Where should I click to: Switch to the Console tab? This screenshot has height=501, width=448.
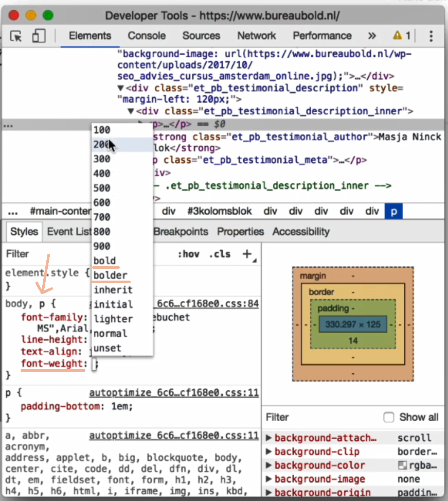coord(147,36)
